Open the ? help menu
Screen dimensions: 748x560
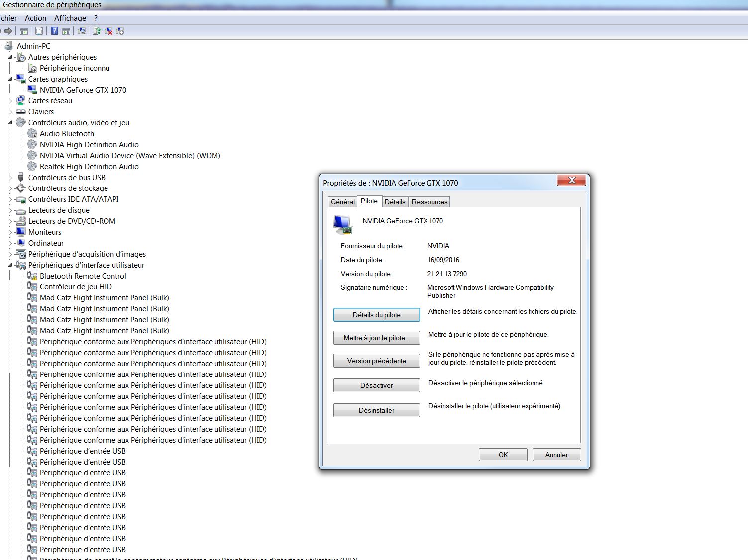click(96, 18)
